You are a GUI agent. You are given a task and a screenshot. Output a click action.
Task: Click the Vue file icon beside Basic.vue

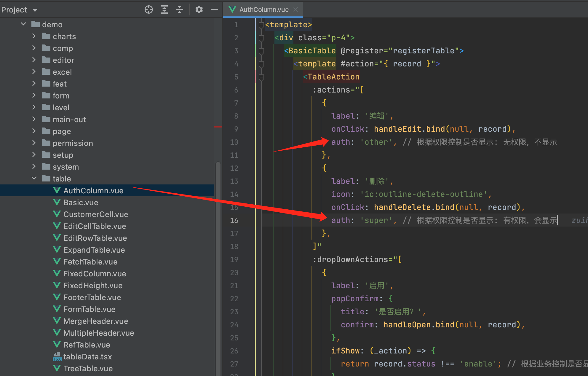pos(57,202)
